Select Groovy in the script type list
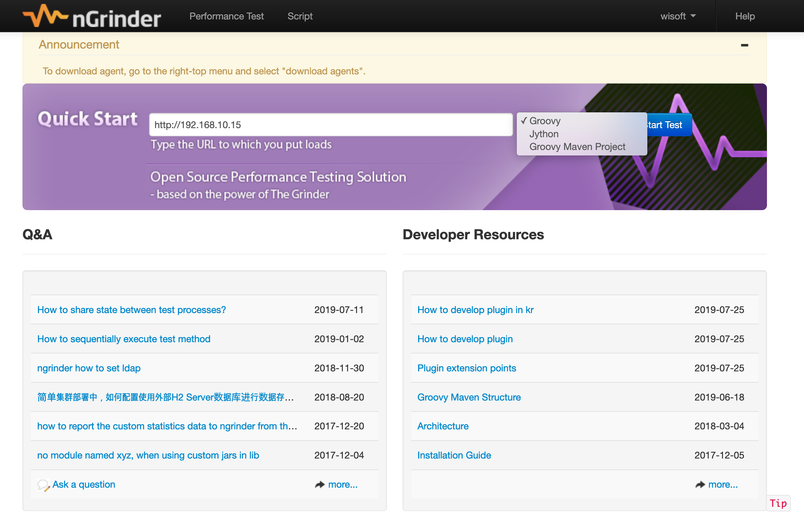The image size is (804, 532). [581, 121]
